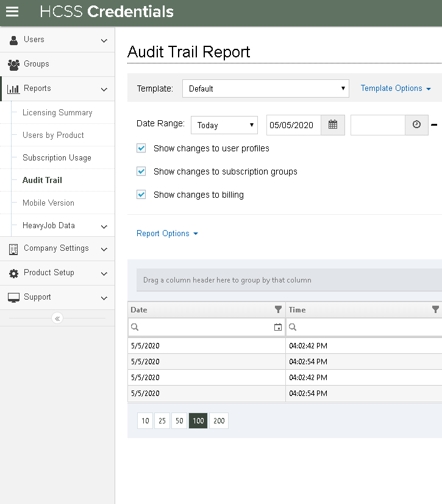The height and width of the screenshot is (504, 442).
Task: Sort by the Time column header
Action: pos(297,309)
